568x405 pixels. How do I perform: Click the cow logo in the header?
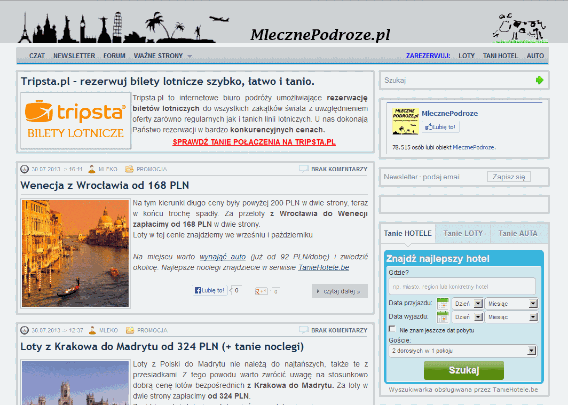coord(519,28)
